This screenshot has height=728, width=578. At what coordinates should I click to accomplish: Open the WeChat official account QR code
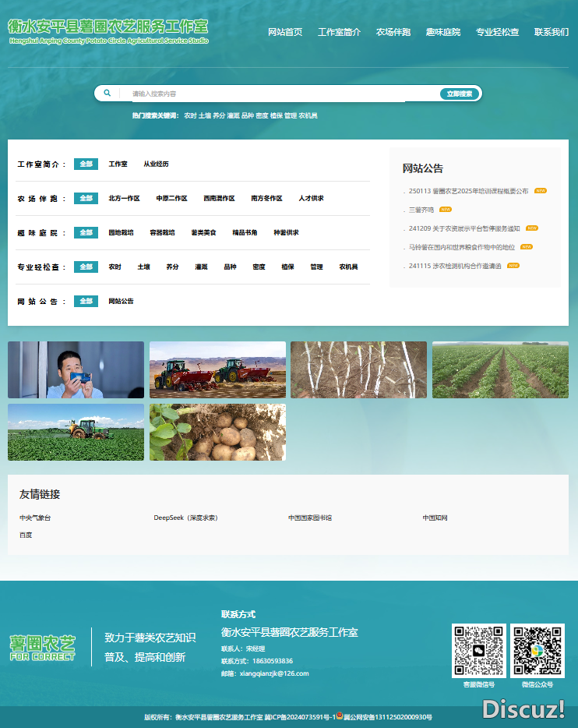pos(537,650)
